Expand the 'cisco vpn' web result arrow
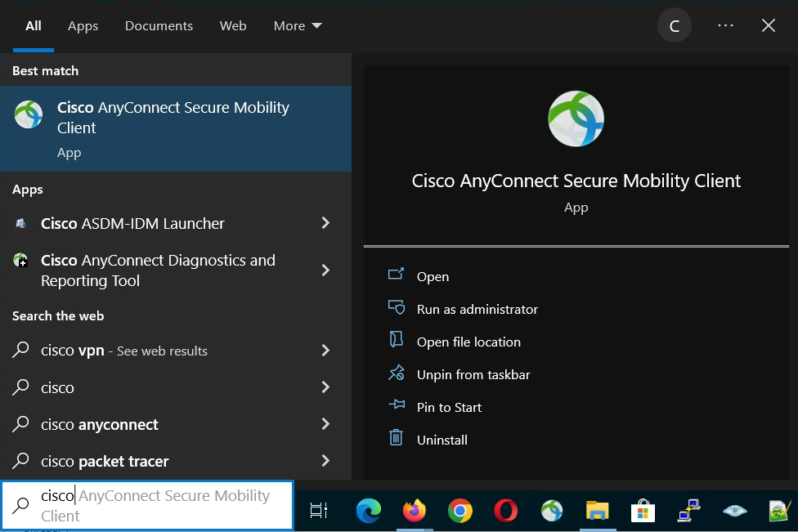Viewport: 798px width, 532px height. tap(325, 351)
